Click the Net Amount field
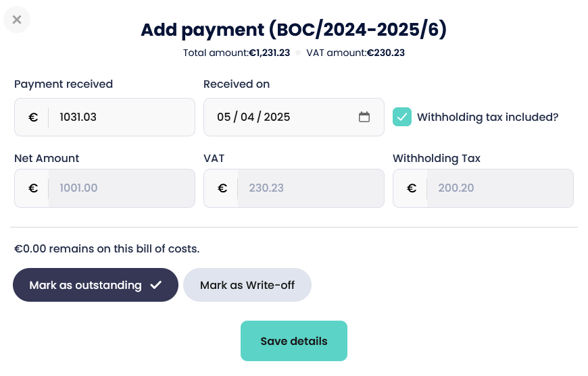Screen dimensions: 588x376 point(122,188)
